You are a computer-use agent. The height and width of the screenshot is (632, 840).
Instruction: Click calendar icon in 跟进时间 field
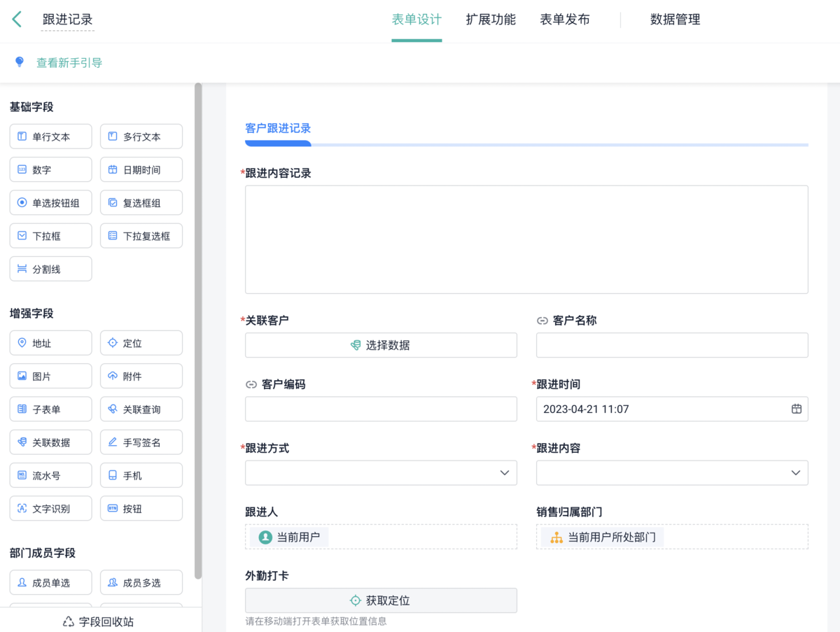[796, 409]
